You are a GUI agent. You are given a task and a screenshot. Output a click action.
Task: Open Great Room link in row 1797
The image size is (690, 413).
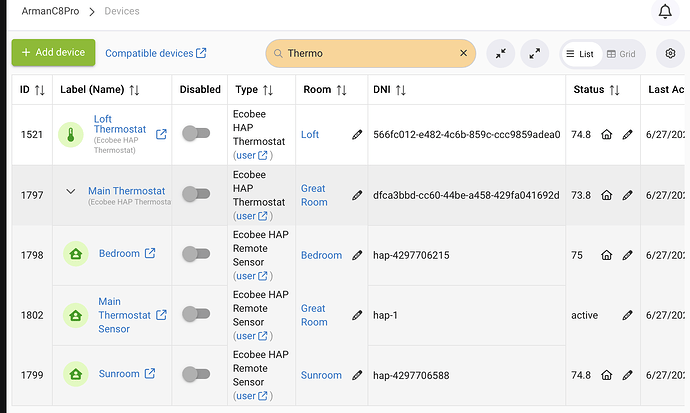tap(314, 195)
